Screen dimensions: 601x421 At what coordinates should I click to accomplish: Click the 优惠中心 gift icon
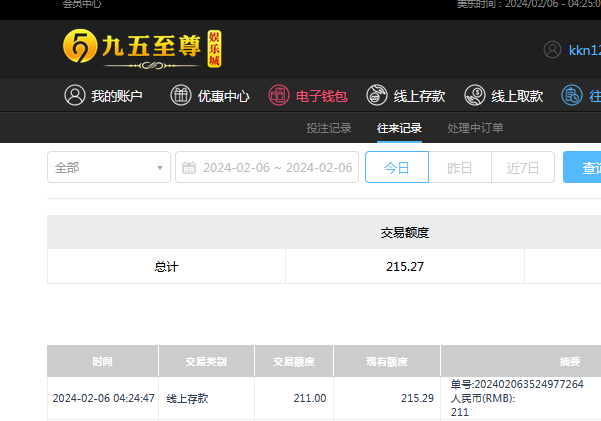coord(181,95)
